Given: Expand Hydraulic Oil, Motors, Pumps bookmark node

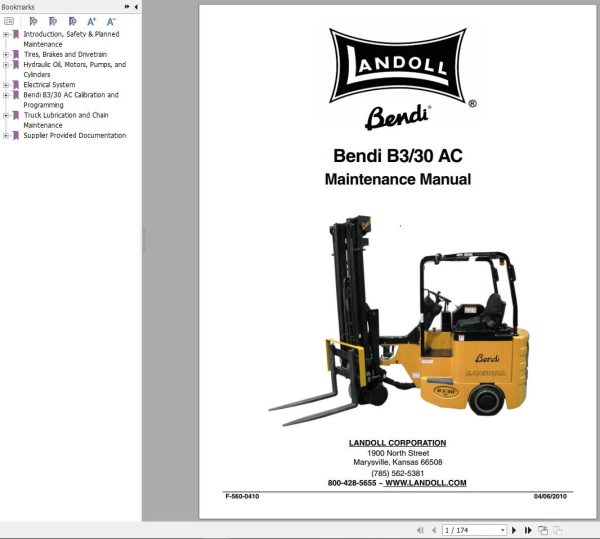Looking at the screenshot, I should (5, 65).
